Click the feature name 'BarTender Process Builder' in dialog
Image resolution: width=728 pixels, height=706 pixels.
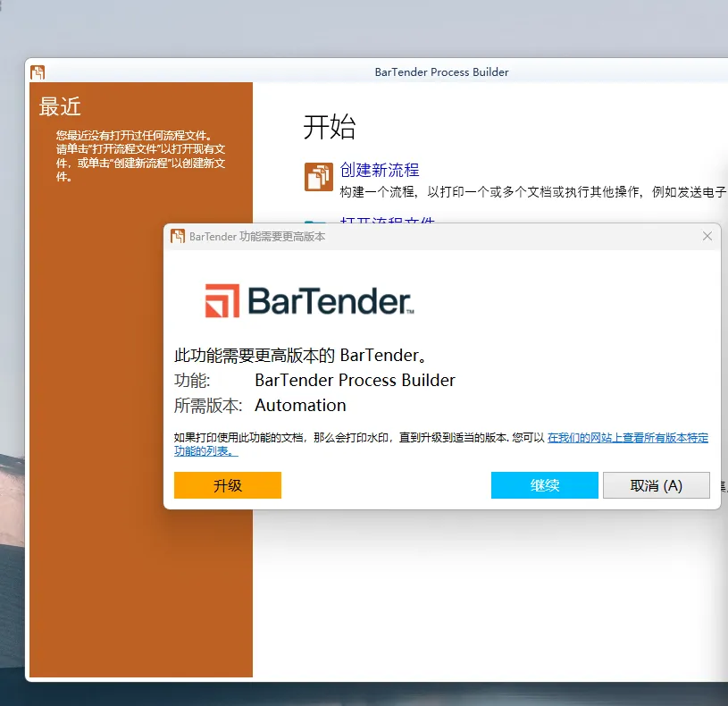pos(356,380)
